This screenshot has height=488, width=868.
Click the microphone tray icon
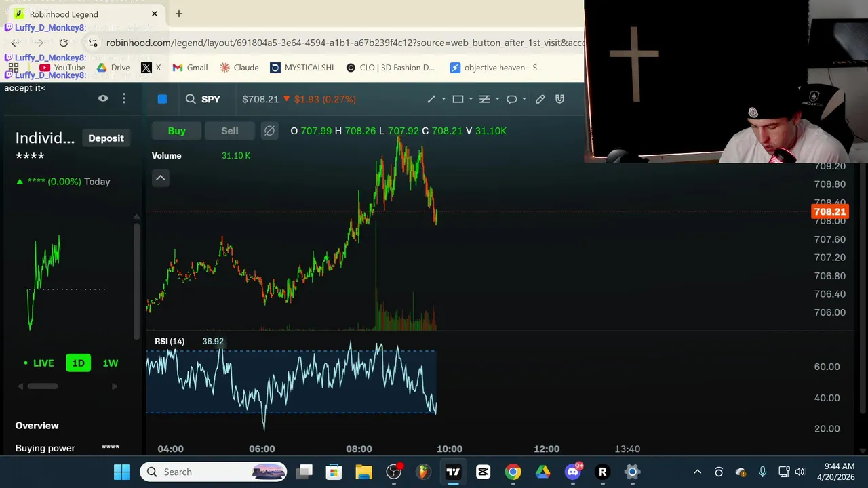pos(762,472)
